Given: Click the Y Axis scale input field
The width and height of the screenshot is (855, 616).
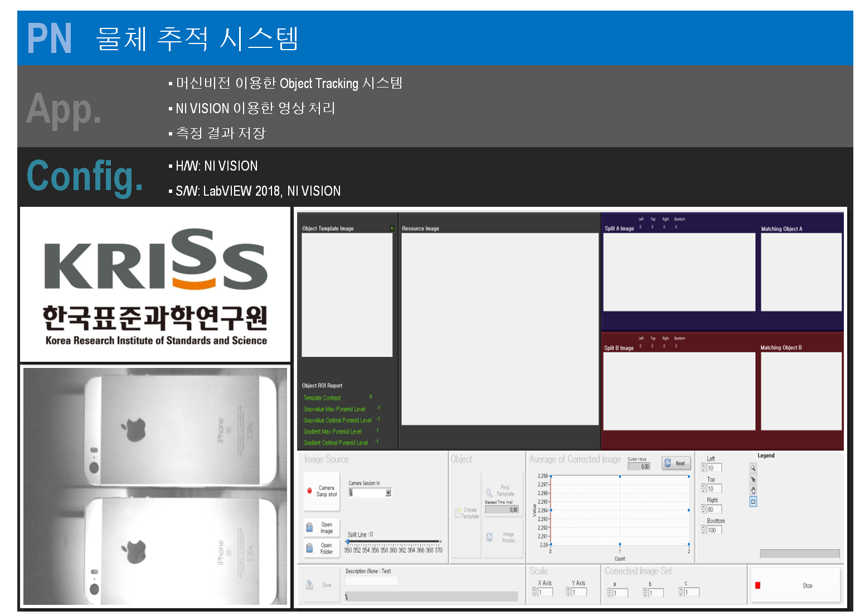Looking at the screenshot, I should 579,592.
